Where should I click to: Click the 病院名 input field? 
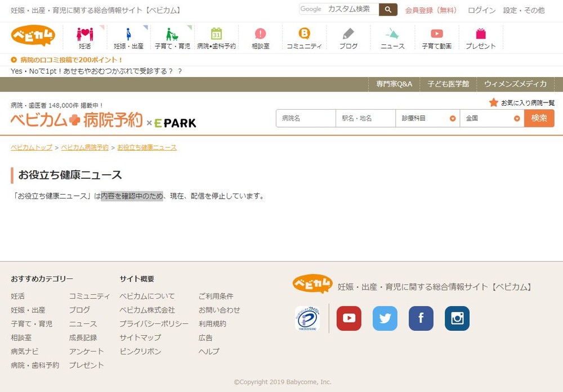click(x=306, y=119)
